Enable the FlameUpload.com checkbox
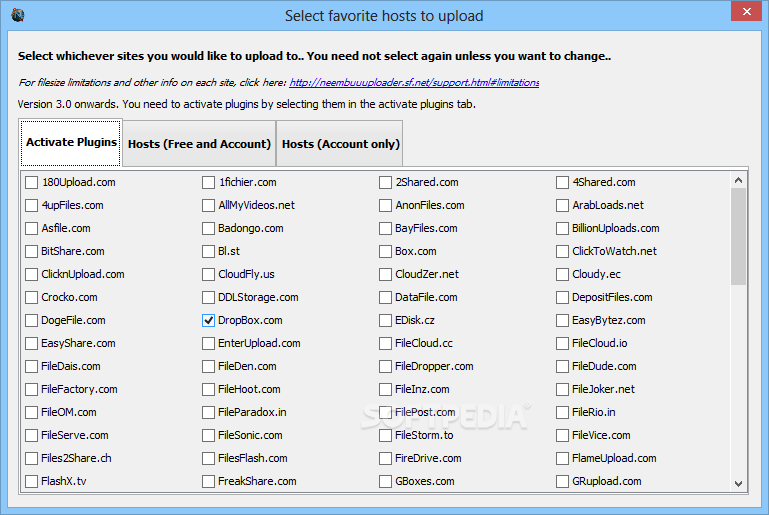 562,459
